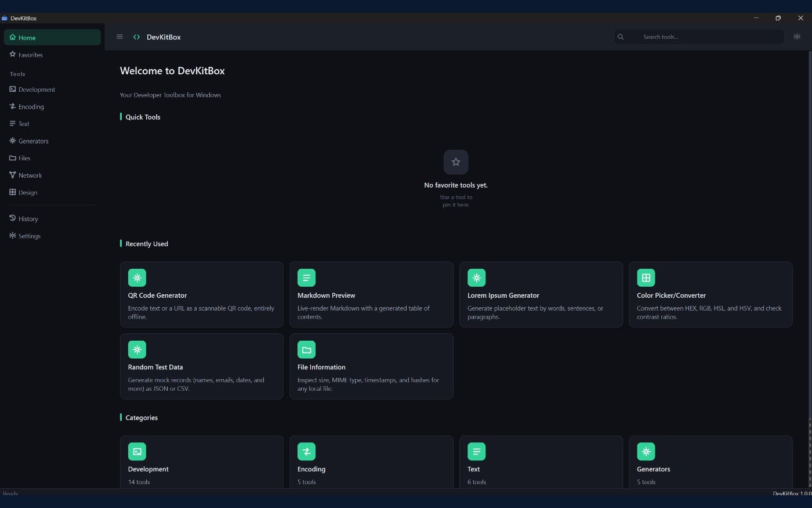Click the QR Code Generator card icon

click(x=137, y=278)
